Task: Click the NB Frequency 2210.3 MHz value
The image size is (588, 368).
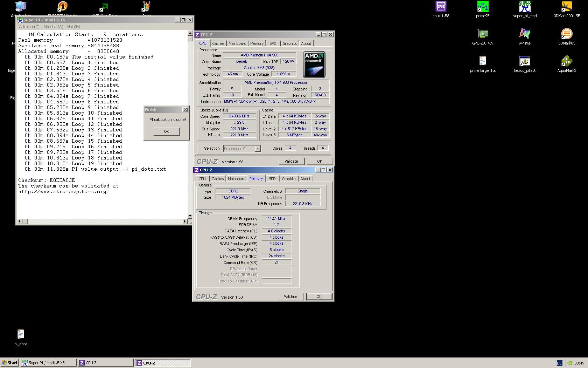Action: point(303,204)
